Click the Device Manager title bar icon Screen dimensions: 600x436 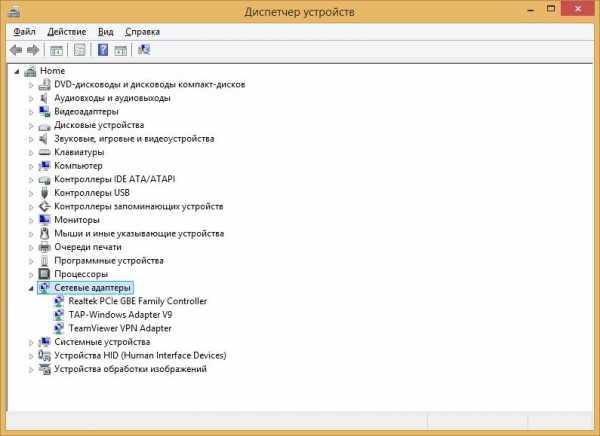pos(14,11)
